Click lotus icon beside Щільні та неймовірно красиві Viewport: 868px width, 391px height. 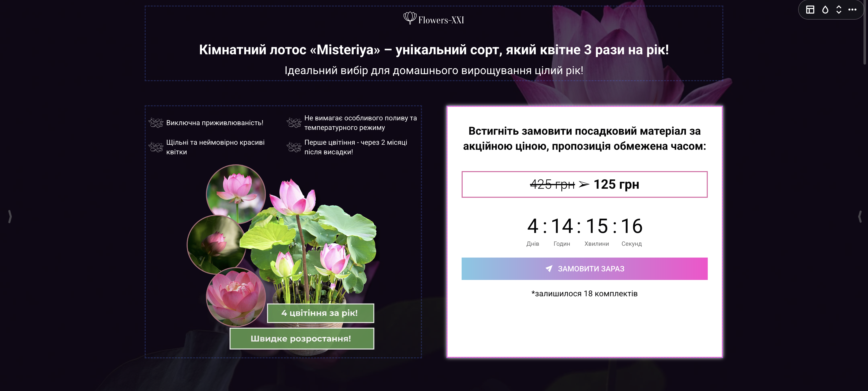156,147
